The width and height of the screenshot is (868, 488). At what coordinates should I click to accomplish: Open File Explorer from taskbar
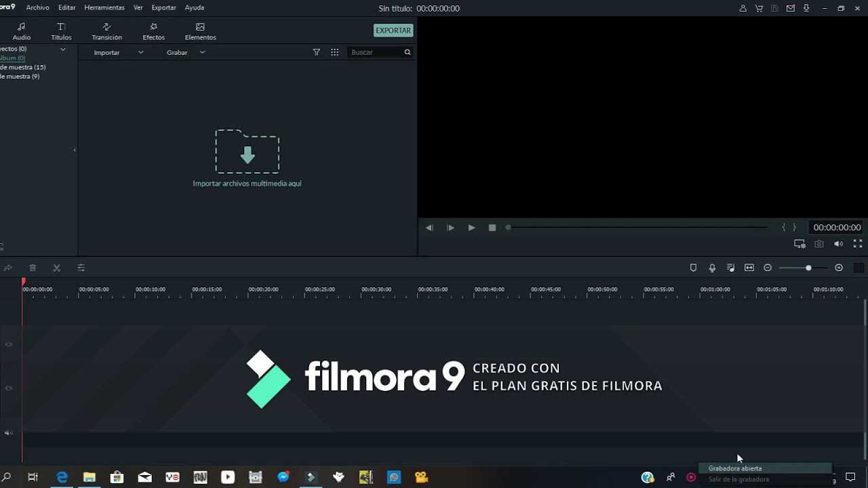click(x=90, y=477)
